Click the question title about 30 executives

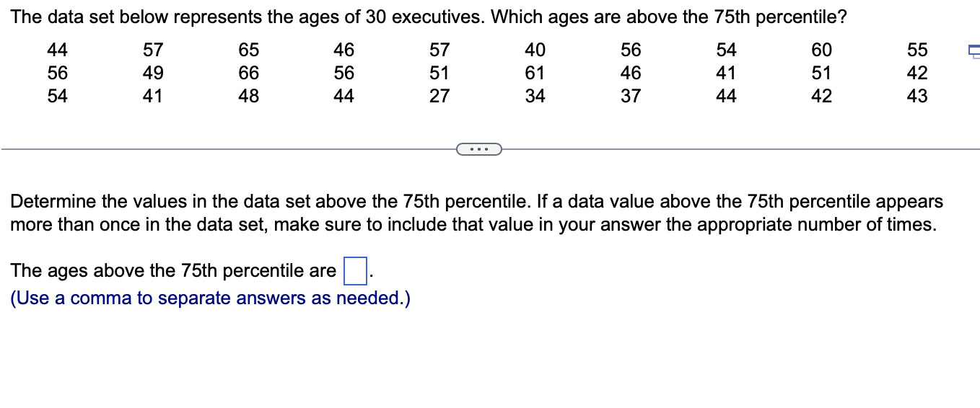point(428,18)
